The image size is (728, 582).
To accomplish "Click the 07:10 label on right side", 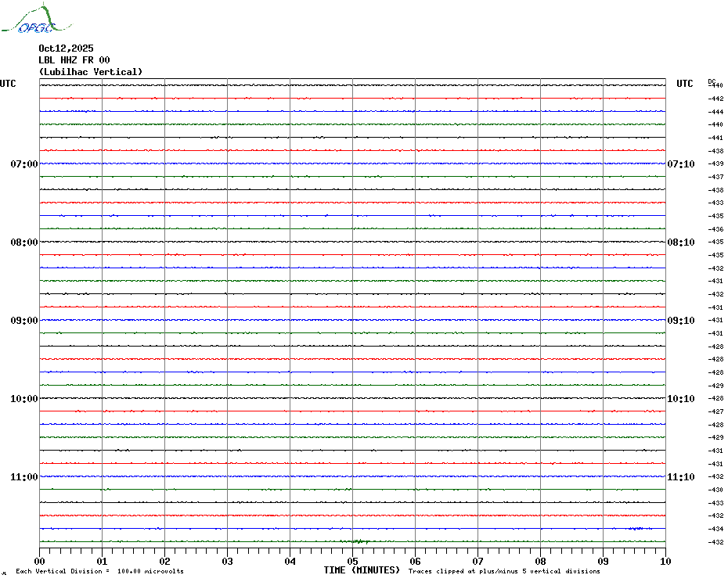I will pyautogui.click(x=680, y=164).
